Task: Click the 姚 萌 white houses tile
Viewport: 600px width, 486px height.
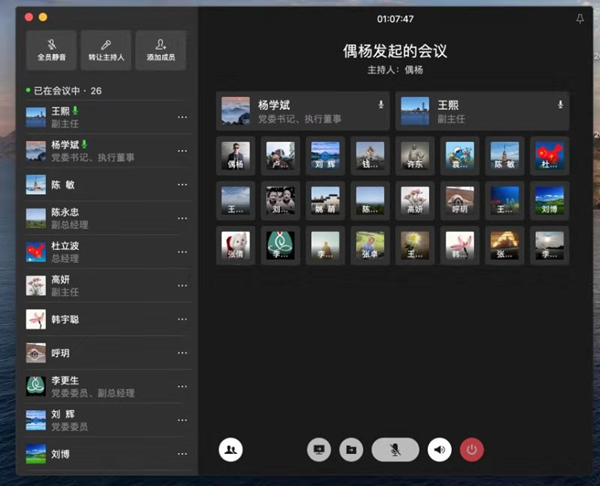Action: (x=325, y=201)
